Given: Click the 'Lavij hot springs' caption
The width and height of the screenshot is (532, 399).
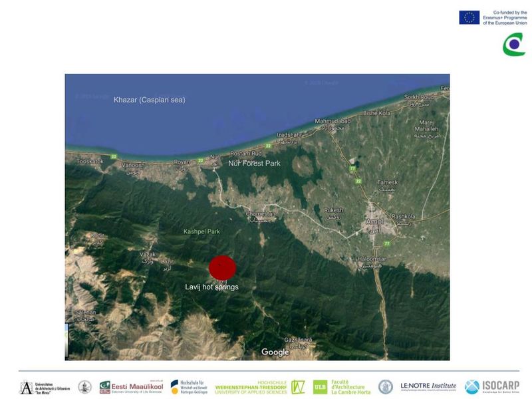Looking at the screenshot, I should (x=211, y=287).
